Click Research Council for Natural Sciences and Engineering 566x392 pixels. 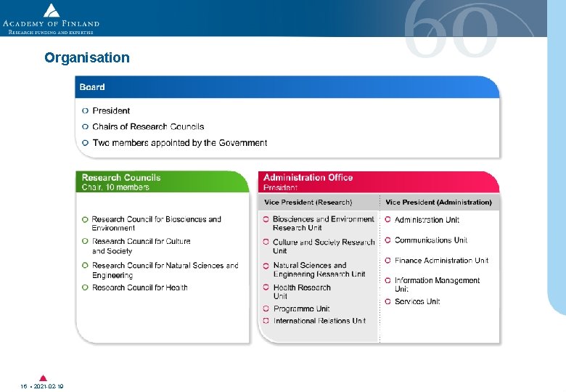coord(165,270)
